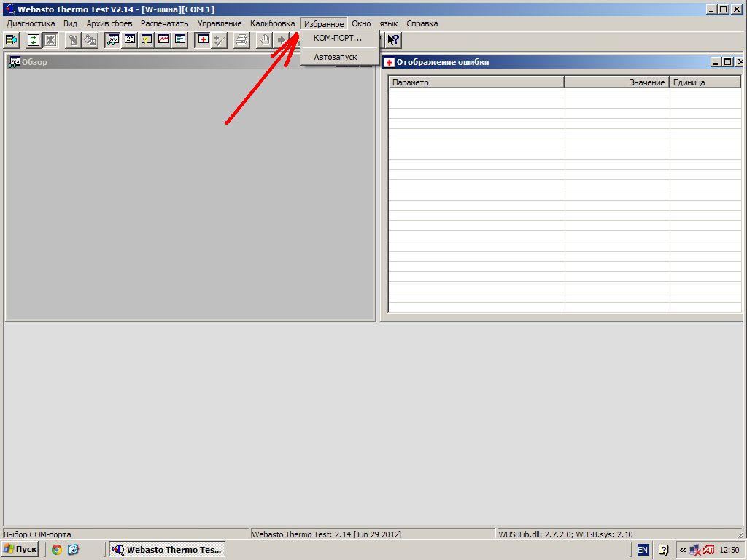Click the WUSBLib.dll version status bar text
The width and height of the screenshot is (747, 560).
point(565,534)
